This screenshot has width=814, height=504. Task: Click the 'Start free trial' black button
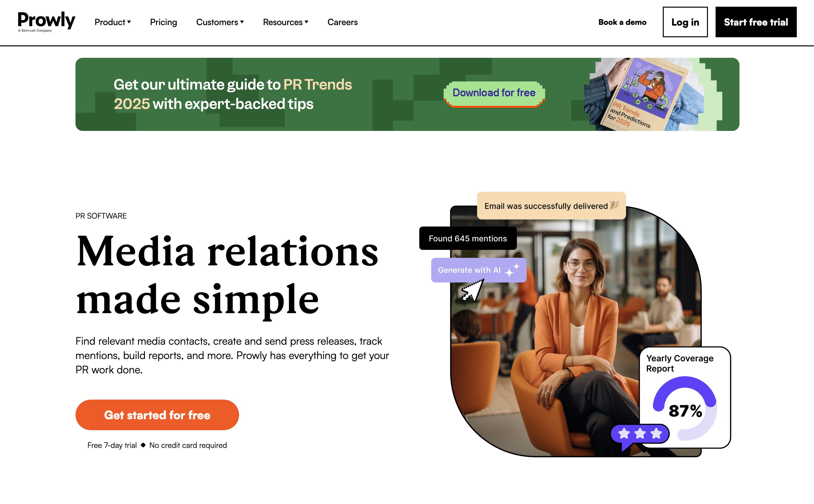[755, 22]
